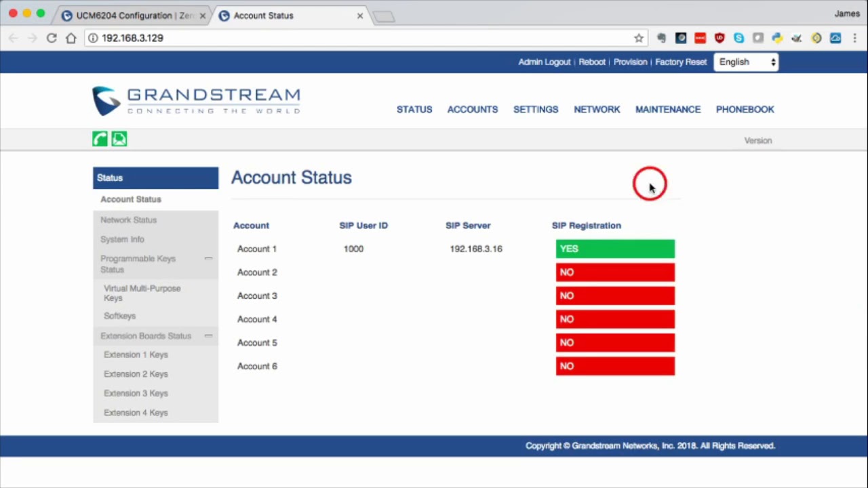868x488 pixels.
Task: Open Chrome's three-dot menu
Action: 854,38
